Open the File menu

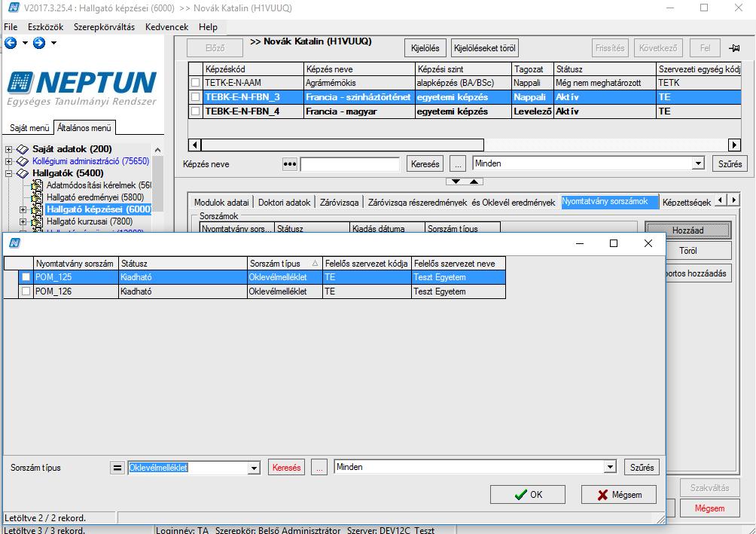click(x=11, y=27)
